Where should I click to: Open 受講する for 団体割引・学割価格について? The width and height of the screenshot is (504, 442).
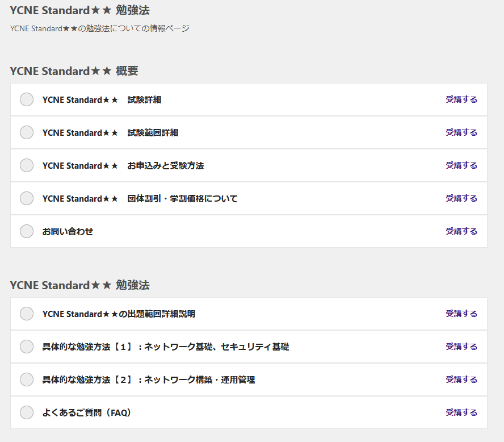[461, 198]
